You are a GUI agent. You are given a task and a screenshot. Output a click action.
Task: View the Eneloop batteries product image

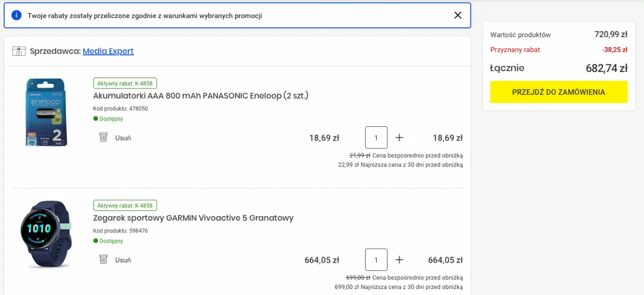click(x=46, y=112)
